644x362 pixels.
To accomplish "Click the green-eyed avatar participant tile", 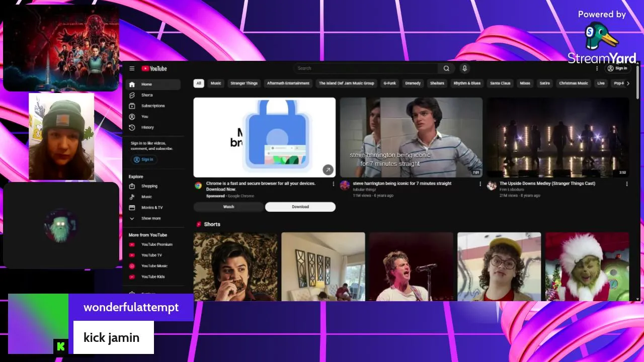I will point(61,225).
